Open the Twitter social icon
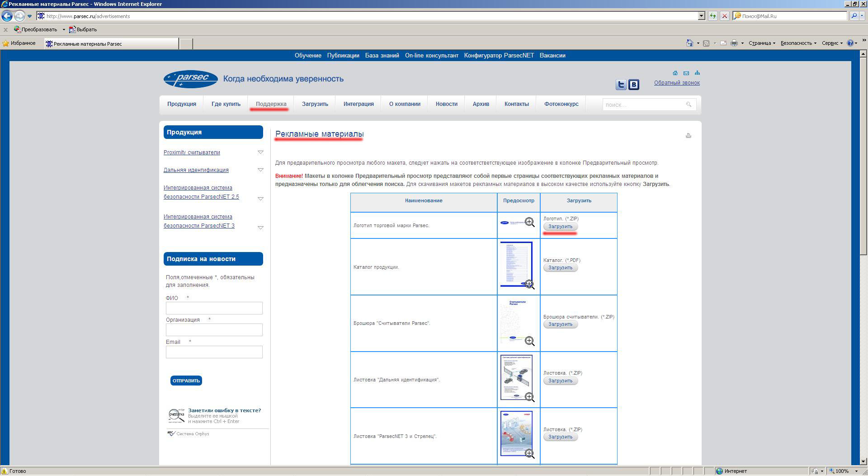 pyautogui.click(x=621, y=85)
